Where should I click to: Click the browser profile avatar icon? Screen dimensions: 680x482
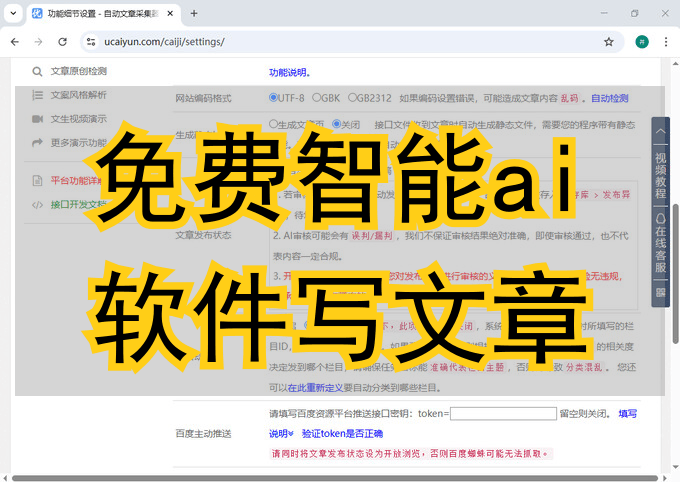(x=642, y=42)
